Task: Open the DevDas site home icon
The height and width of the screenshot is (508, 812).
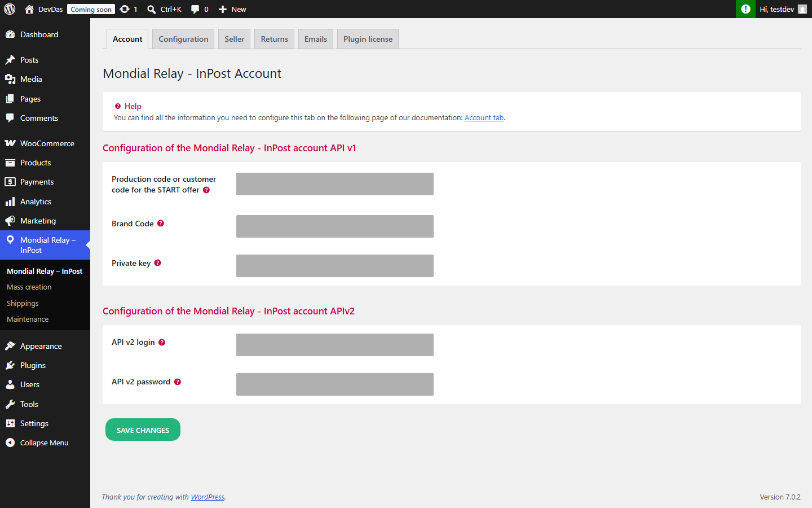Action: (29, 9)
